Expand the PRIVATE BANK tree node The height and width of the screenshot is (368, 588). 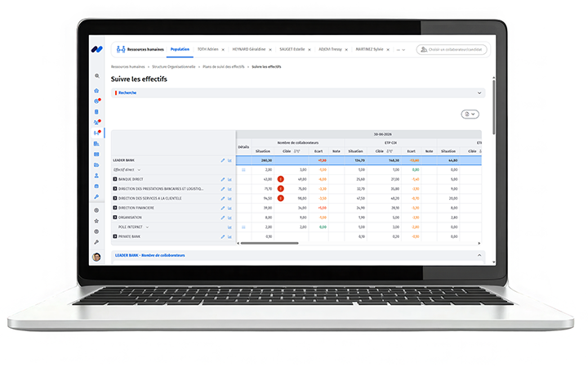pos(115,236)
